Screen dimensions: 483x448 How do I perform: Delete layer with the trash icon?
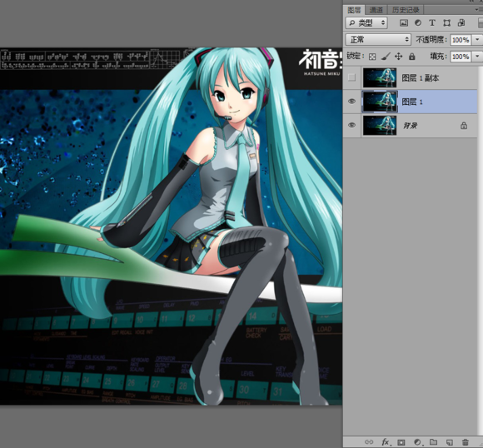point(466,442)
